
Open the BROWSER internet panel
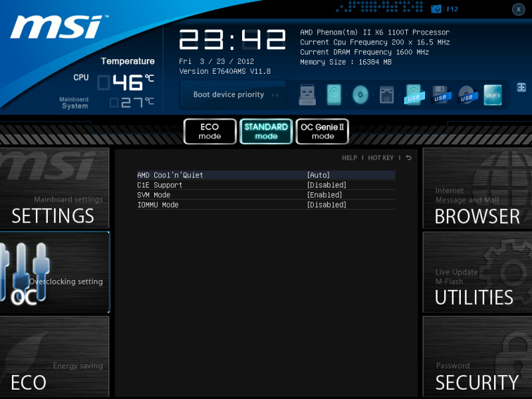(x=477, y=188)
